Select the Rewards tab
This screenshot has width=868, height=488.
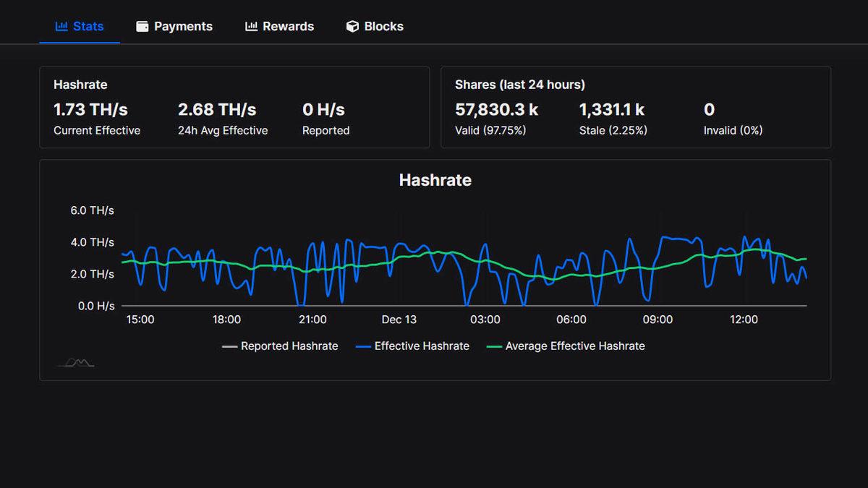(x=280, y=26)
